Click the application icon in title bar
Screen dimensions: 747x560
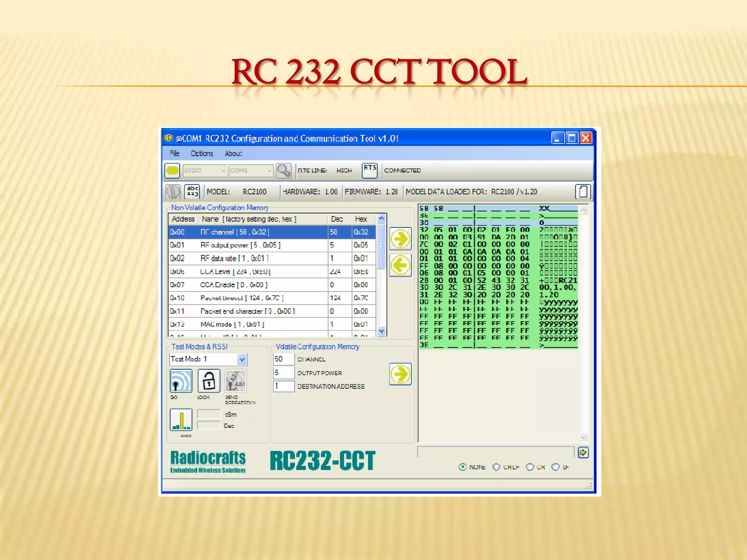pyautogui.click(x=168, y=138)
